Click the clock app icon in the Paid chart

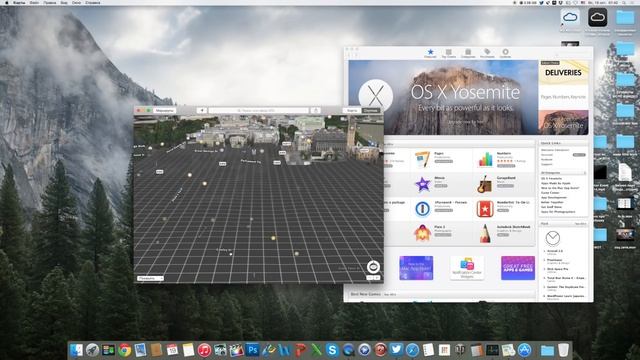[552, 238]
